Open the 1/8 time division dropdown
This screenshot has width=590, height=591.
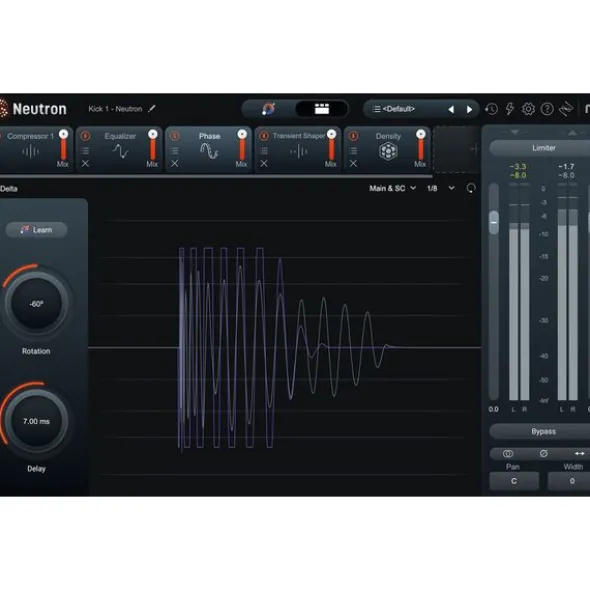tap(440, 188)
